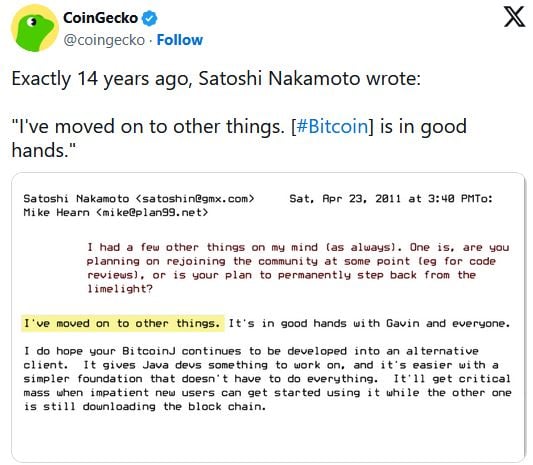Click the quoted line ending 'is in good hands.'

pyautogui.click(x=239, y=138)
